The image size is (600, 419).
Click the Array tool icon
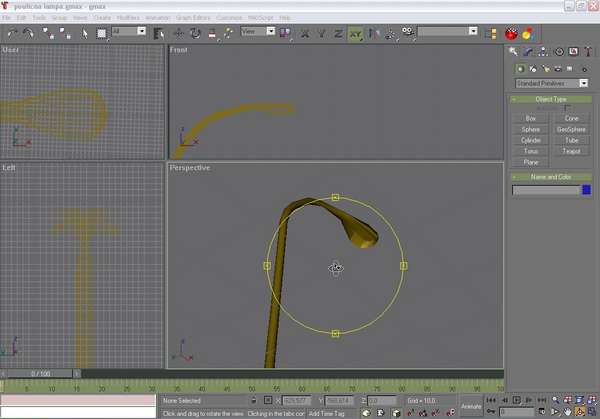391,34
